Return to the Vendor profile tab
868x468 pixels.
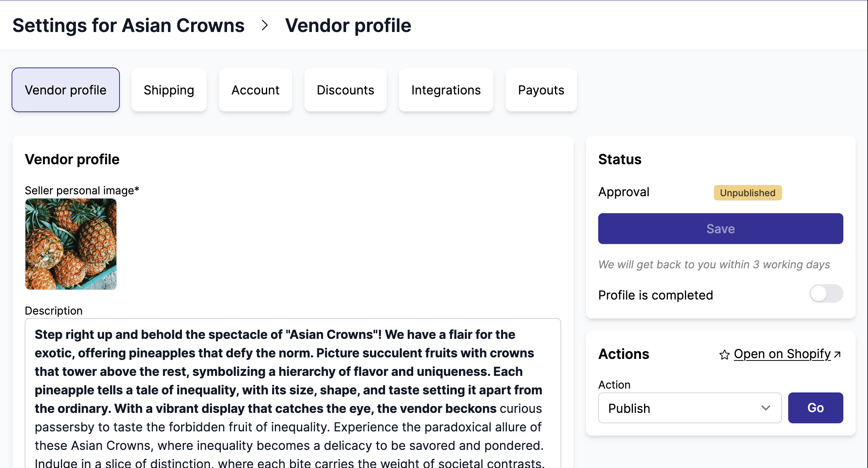point(66,90)
